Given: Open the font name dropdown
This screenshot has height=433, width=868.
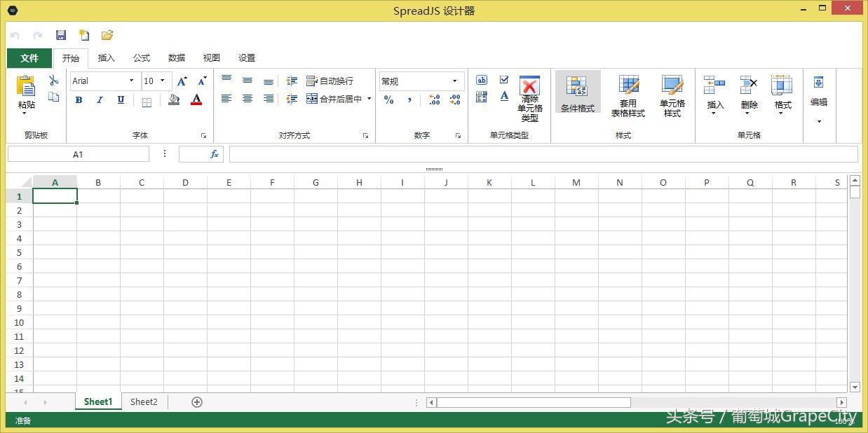Looking at the screenshot, I should [x=133, y=81].
